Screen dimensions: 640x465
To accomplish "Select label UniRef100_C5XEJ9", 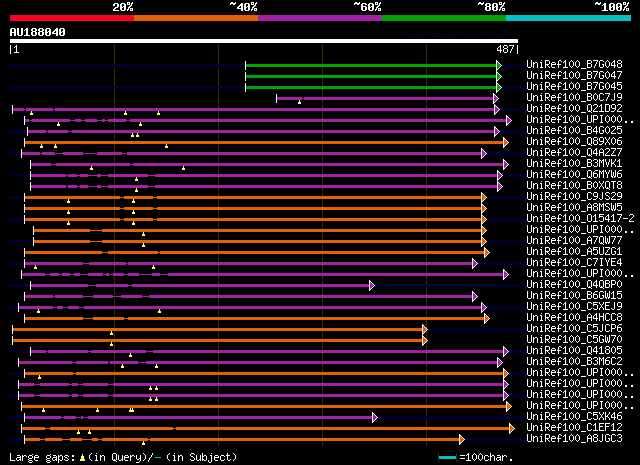I will (574, 306).
